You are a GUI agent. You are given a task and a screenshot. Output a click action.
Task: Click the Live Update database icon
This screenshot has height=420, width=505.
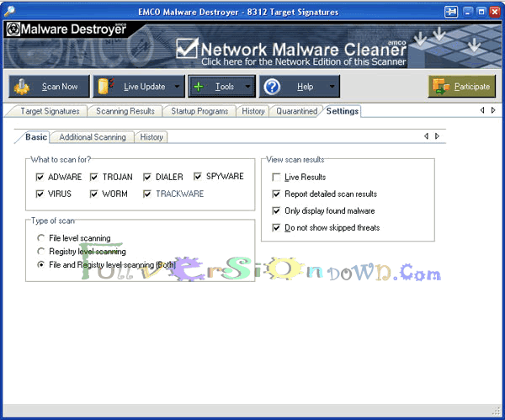click(x=106, y=86)
